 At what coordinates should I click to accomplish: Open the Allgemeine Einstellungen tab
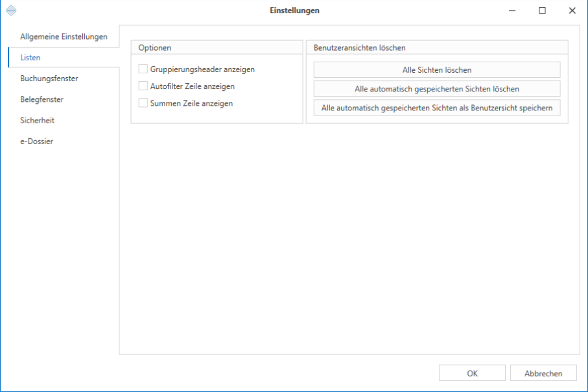(64, 36)
